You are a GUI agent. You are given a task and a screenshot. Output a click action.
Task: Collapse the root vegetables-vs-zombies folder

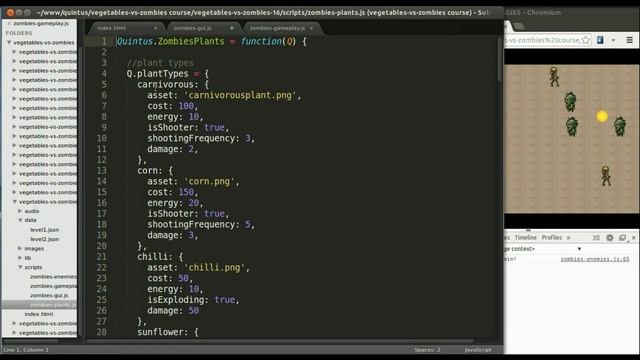click(9, 42)
